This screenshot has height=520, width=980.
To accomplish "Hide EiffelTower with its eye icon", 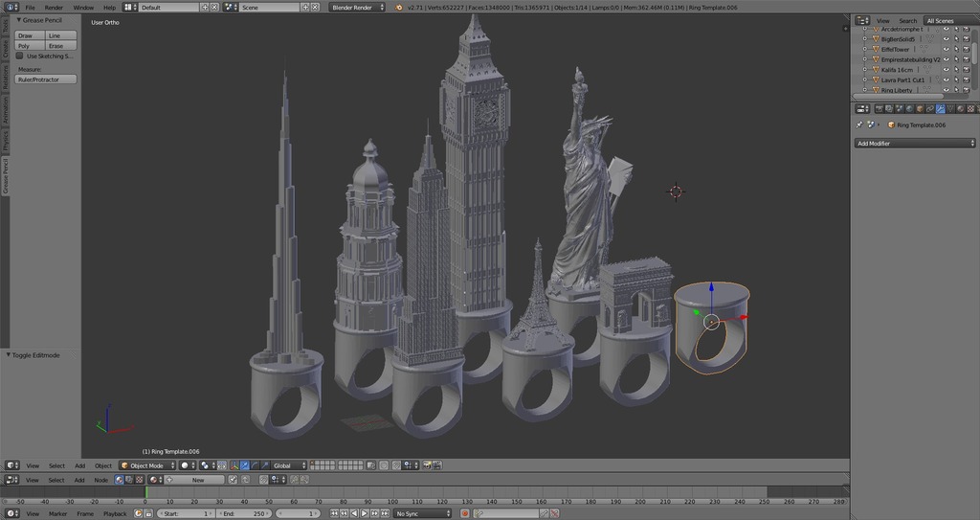I will tap(947, 49).
